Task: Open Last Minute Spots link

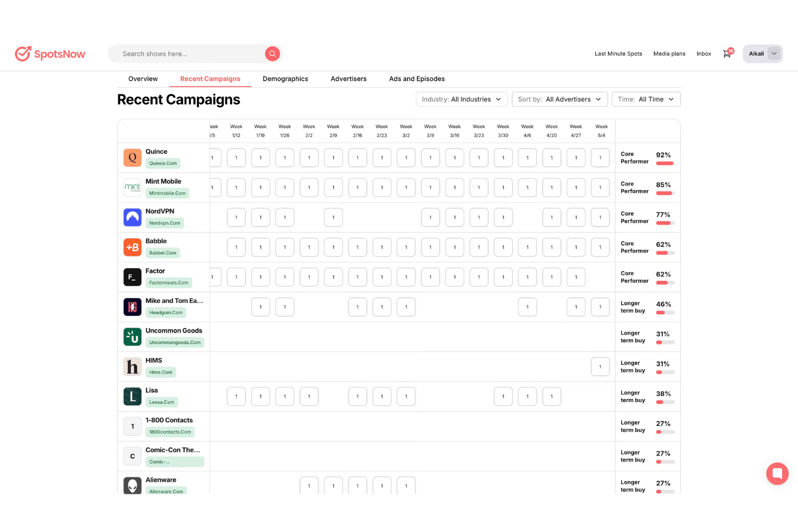Action: (x=618, y=54)
